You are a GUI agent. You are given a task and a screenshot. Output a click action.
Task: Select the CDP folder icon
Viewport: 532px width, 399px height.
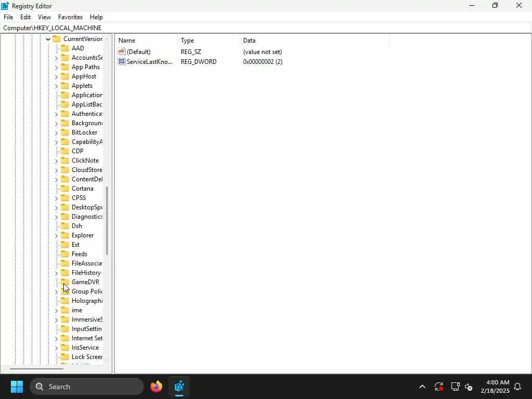point(65,151)
